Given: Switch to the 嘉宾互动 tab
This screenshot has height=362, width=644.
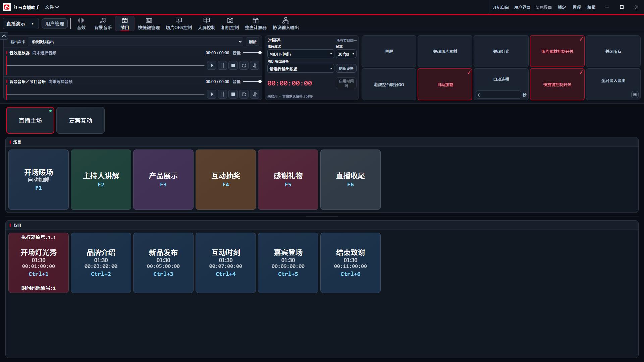Looking at the screenshot, I should (80, 120).
